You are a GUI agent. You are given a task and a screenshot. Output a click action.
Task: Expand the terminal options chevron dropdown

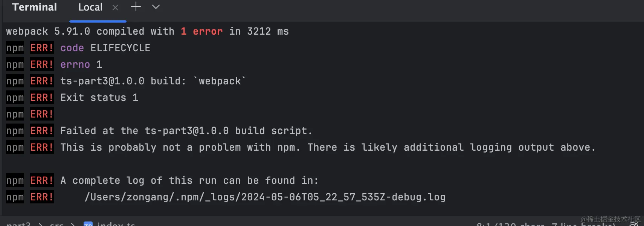(156, 7)
